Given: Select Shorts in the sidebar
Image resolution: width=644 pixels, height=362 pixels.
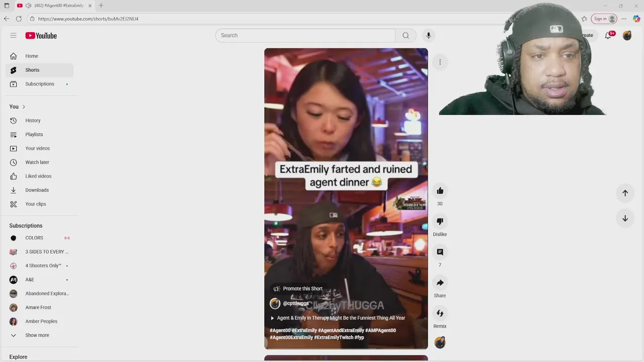Looking at the screenshot, I should click(x=39, y=70).
